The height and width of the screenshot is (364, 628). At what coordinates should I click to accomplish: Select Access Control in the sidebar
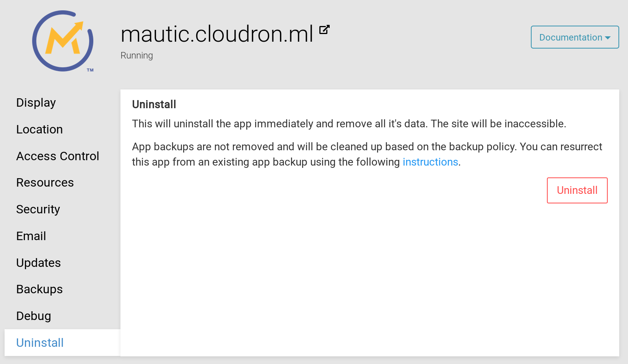(x=58, y=156)
